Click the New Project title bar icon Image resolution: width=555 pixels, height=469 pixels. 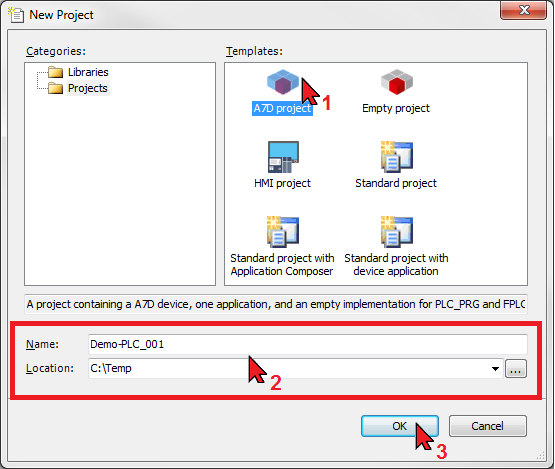pos(16,15)
